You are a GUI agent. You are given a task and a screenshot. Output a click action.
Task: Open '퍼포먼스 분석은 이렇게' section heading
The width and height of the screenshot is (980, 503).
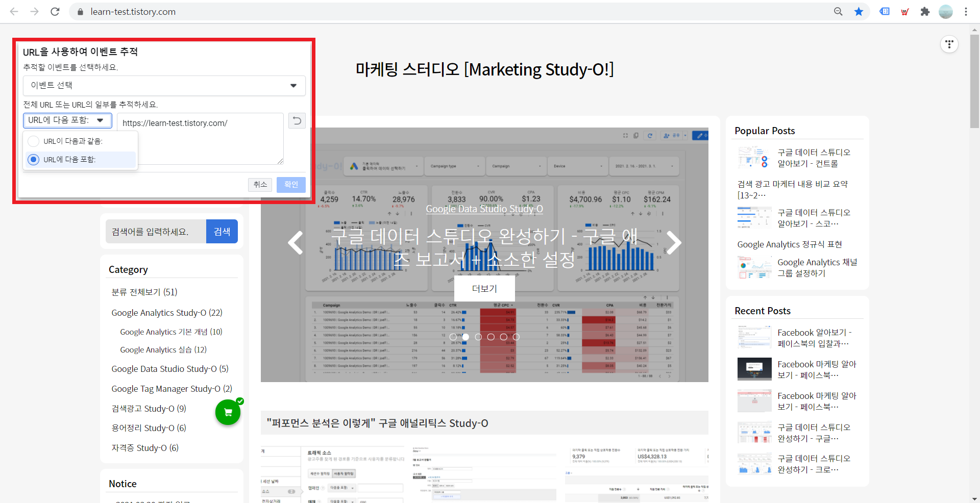pos(377,423)
